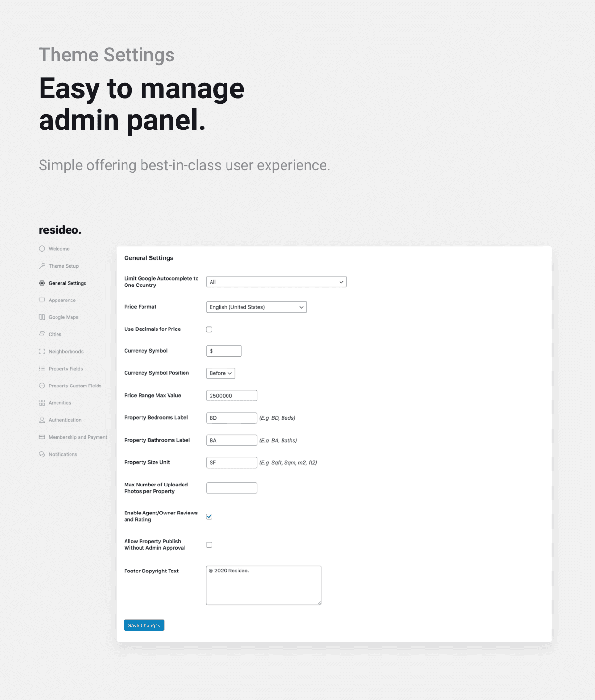Click the Price Range Max Value field
The image size is (595, 700).
tap(232, 396)
